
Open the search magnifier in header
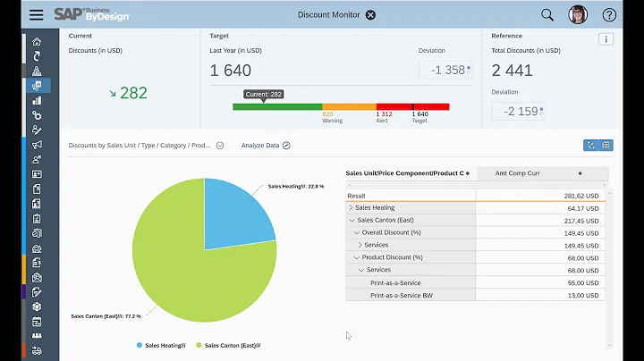547,15
